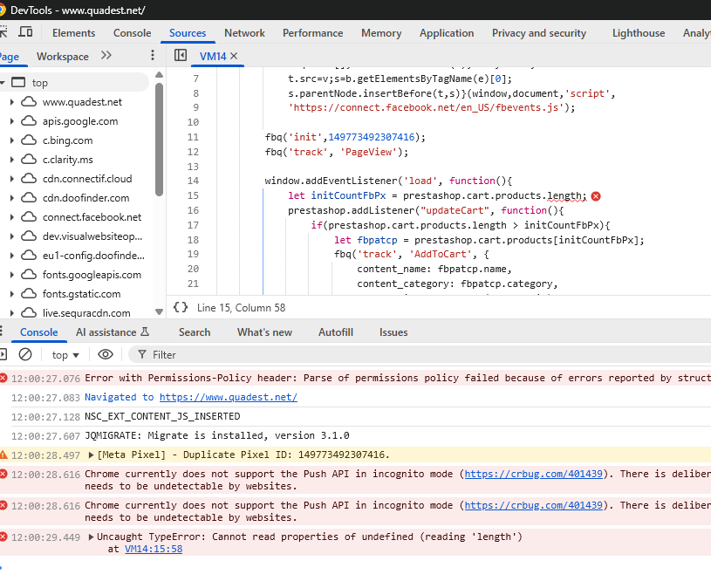Pretty print code with braces icon

(181, 307)
